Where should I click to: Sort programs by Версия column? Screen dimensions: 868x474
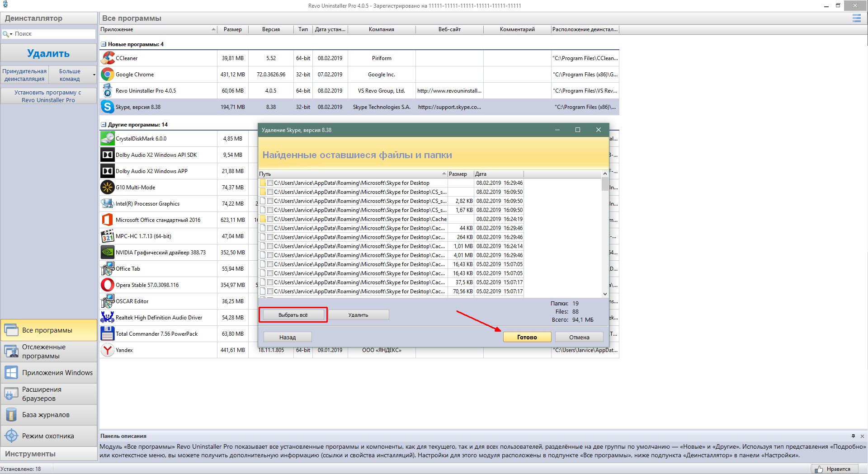[271, 29]
